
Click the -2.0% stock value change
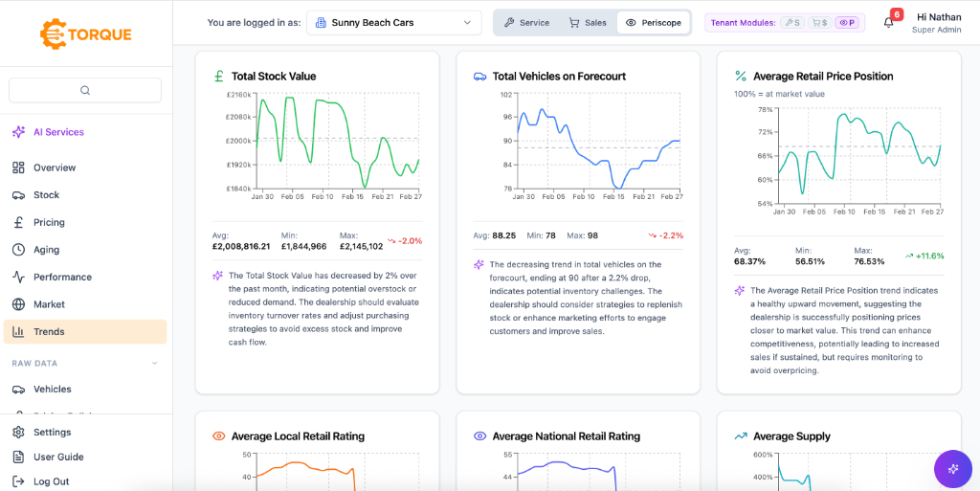click(405, 240)
